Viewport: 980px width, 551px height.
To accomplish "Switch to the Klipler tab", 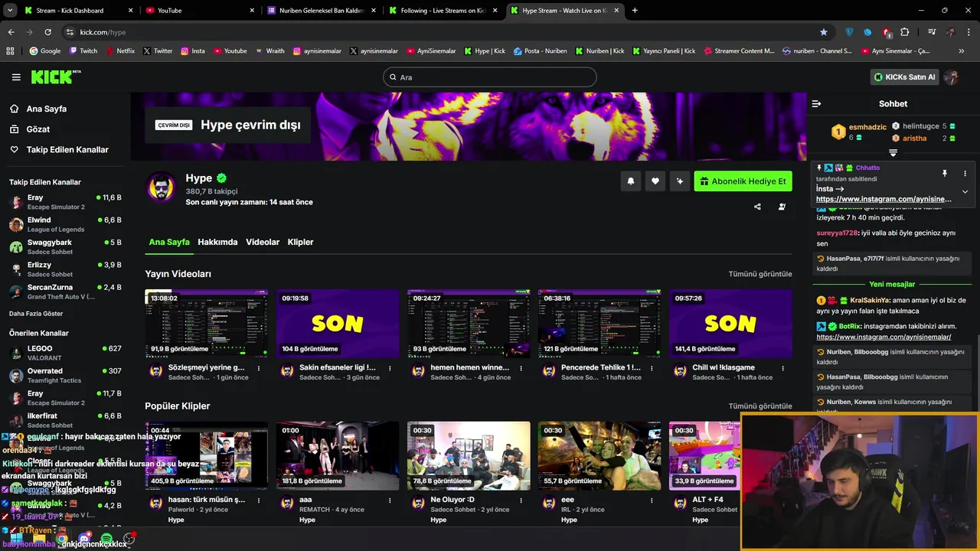I will (300, 242).
